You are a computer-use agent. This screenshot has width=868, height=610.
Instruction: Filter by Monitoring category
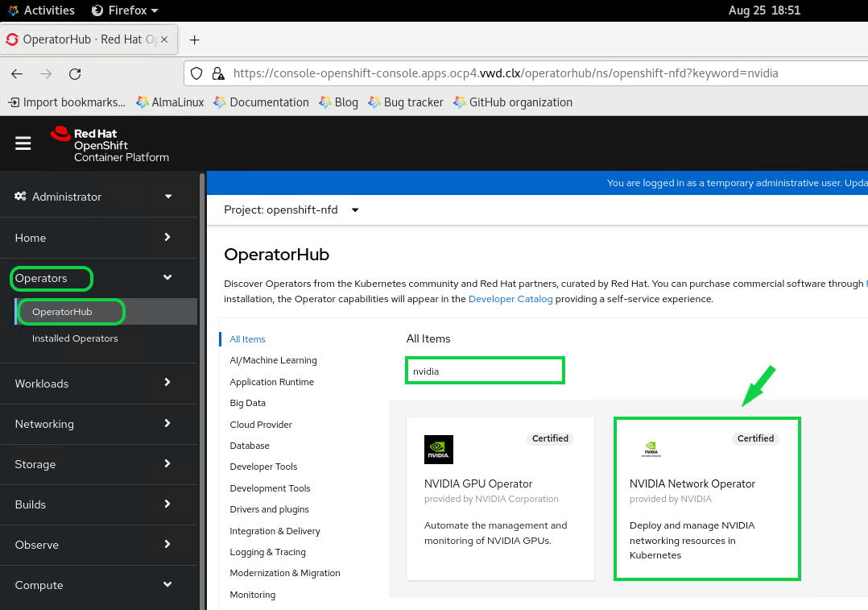tap(253, 595)
